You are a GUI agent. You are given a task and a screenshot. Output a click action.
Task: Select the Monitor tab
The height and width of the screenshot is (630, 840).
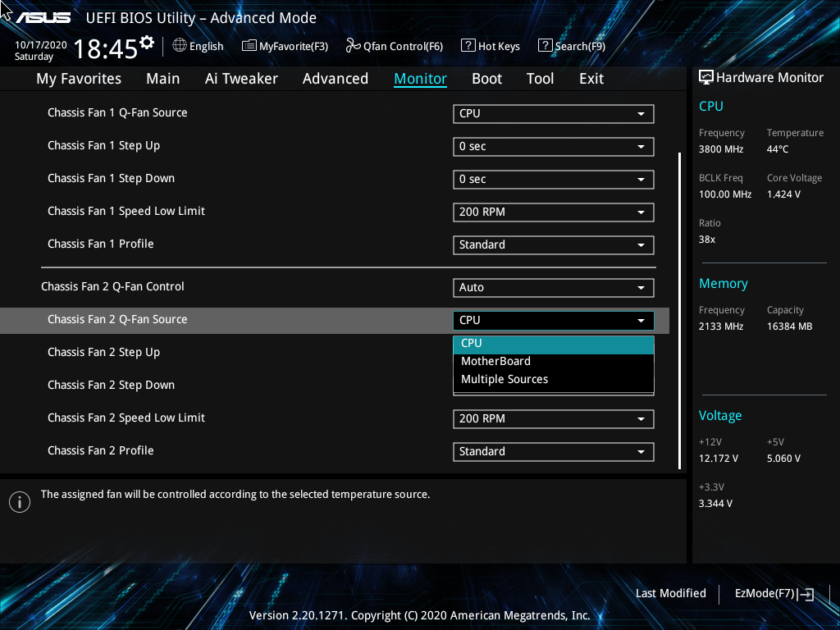pyautogui.click(x=421, y=79)
